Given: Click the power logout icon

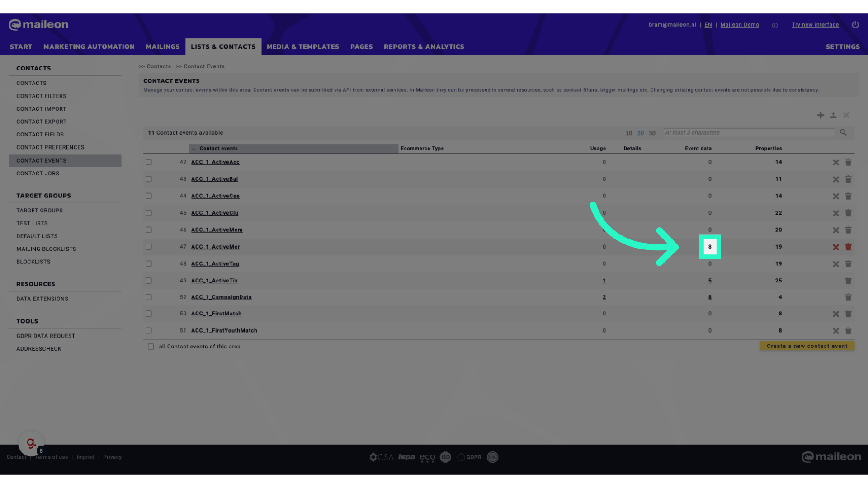Looking at the screenshot, I should tap(855, 25).
